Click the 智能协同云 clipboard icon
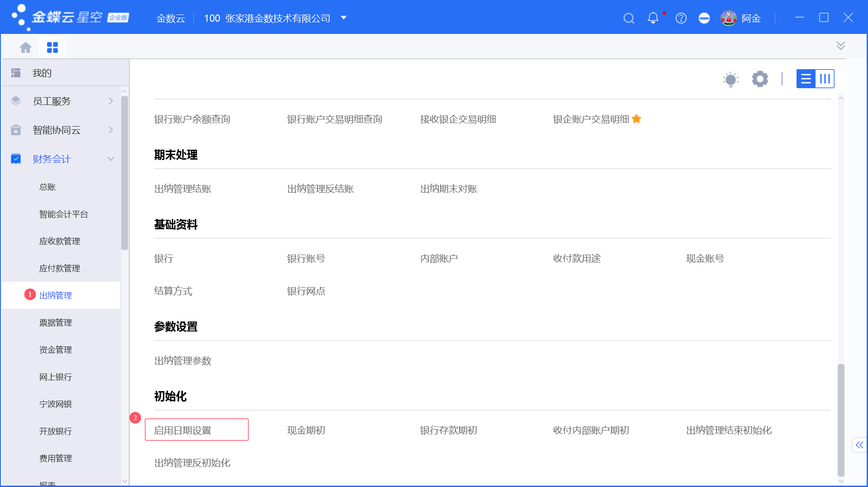The image size is (868, 487). pyautogui.click(x=16, y=130)
